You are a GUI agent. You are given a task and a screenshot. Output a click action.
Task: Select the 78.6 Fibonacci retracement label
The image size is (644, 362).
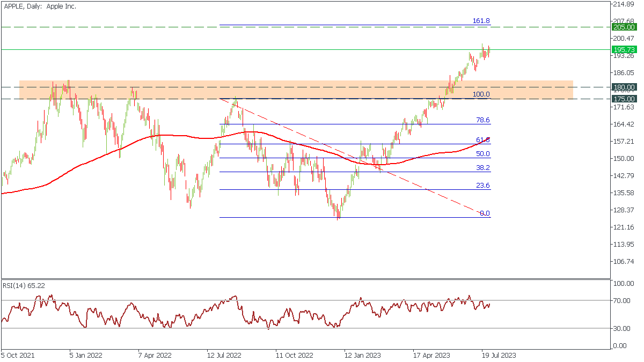[x=482, y=120]
